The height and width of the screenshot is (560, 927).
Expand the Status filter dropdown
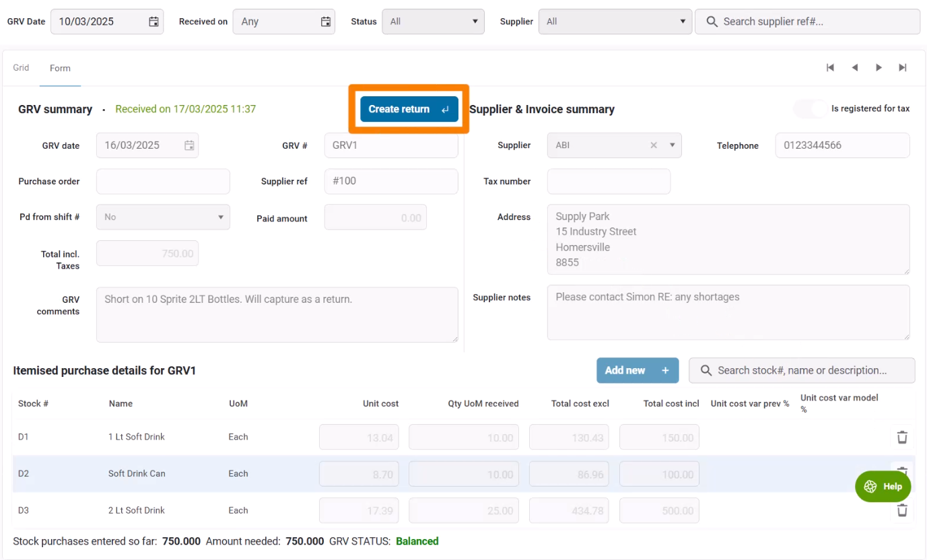[433, 22]
